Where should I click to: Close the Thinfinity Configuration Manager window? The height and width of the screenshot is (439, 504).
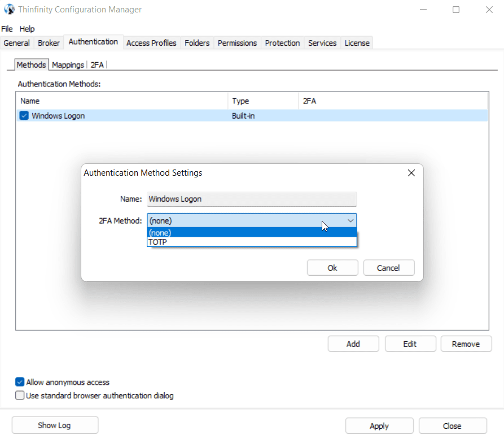point(489,10)
